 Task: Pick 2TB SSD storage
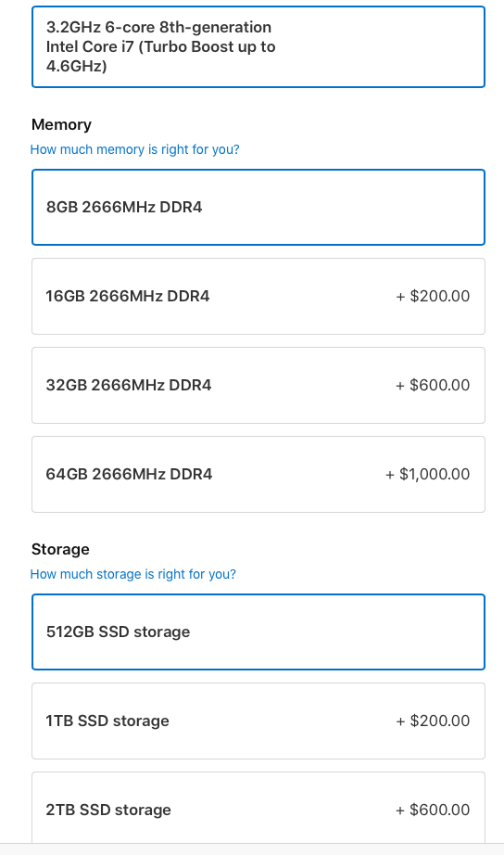click(x=258, y=808)
